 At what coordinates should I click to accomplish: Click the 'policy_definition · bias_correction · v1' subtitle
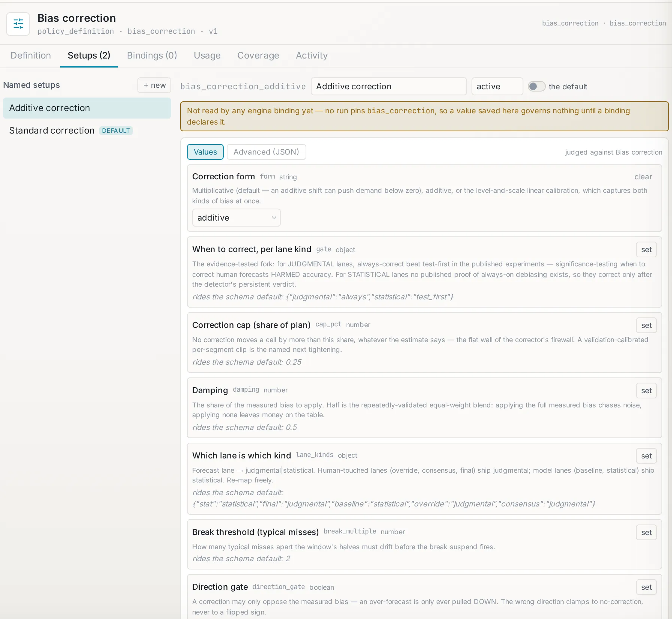coord(128,31)
